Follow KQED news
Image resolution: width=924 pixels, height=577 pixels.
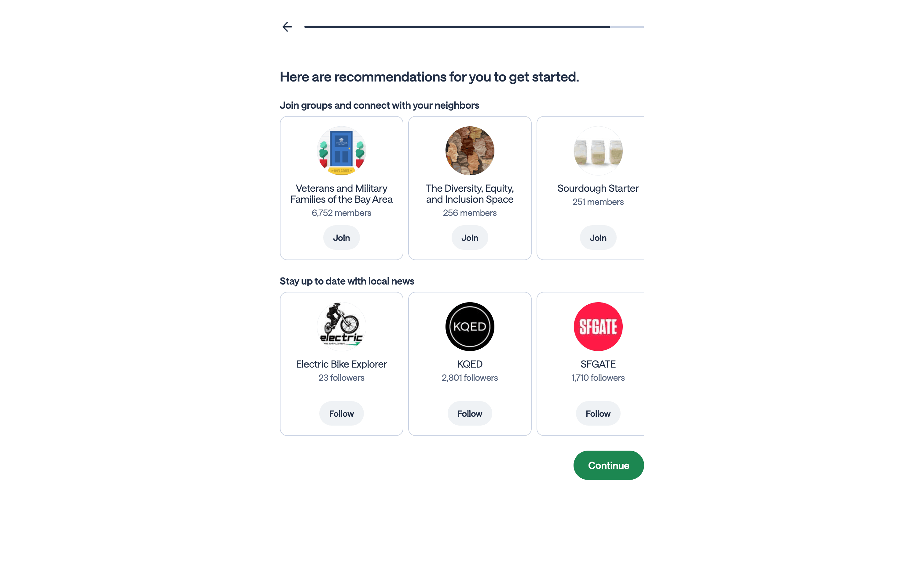pos(470,414)
